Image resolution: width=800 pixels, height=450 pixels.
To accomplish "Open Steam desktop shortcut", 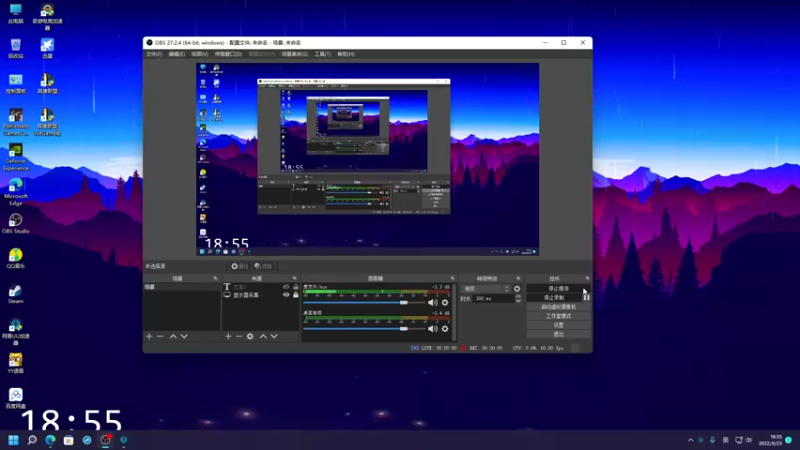I will pos(15,294).
